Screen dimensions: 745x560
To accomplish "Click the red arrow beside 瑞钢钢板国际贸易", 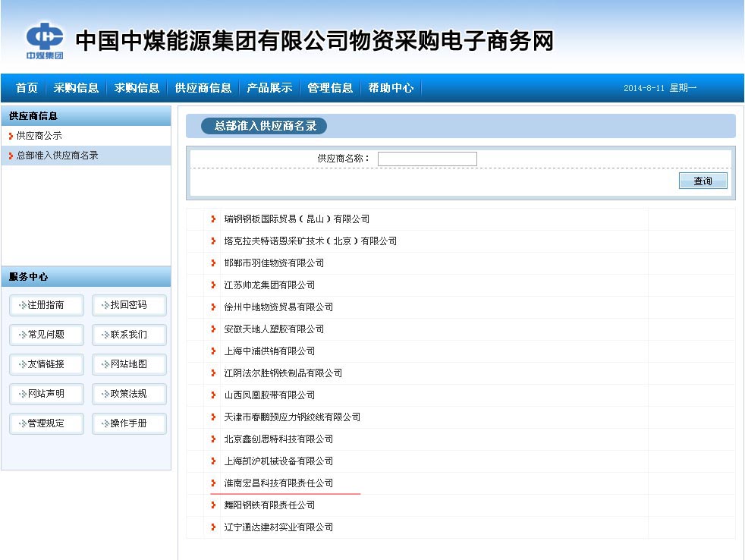I will 213,219.
